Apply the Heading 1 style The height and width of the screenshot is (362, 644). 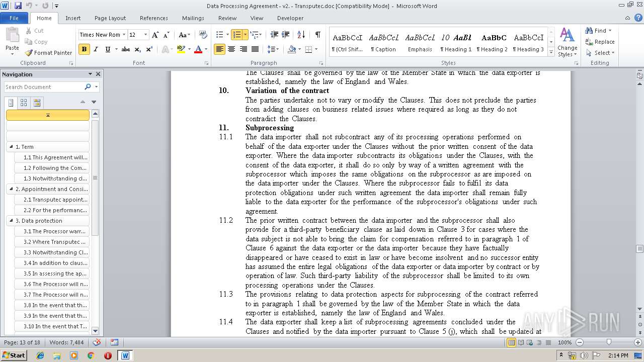click(456, 43)
